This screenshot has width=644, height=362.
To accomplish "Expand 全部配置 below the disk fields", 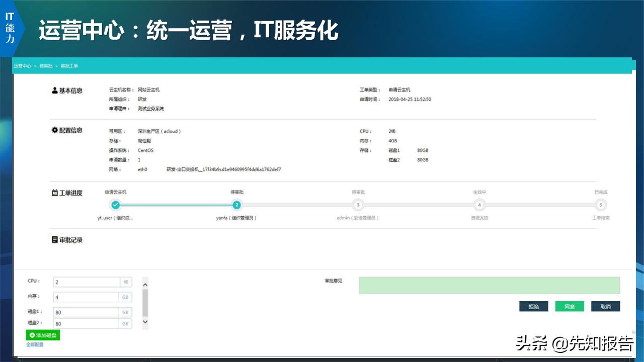I will coord(34,345).
